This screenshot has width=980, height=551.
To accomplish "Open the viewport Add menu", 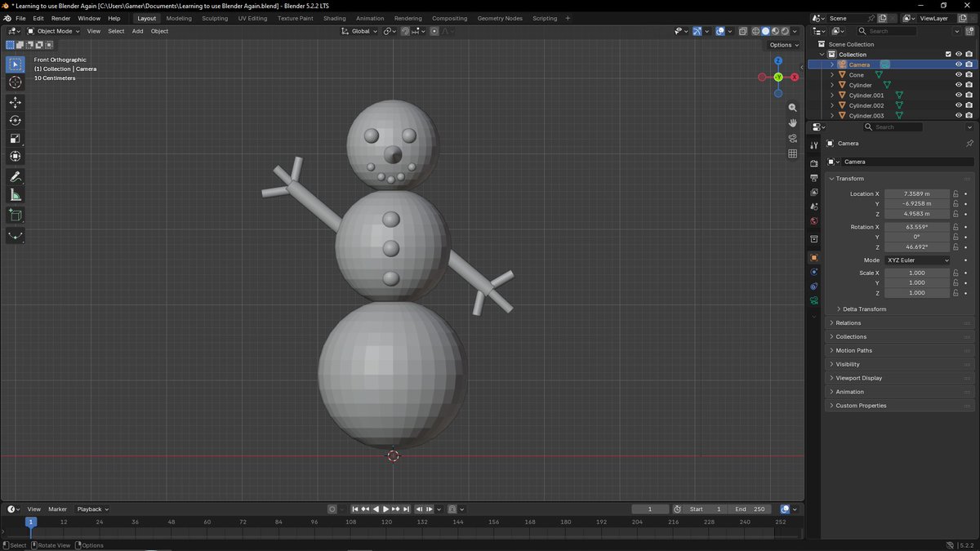I will pos(137,31).
